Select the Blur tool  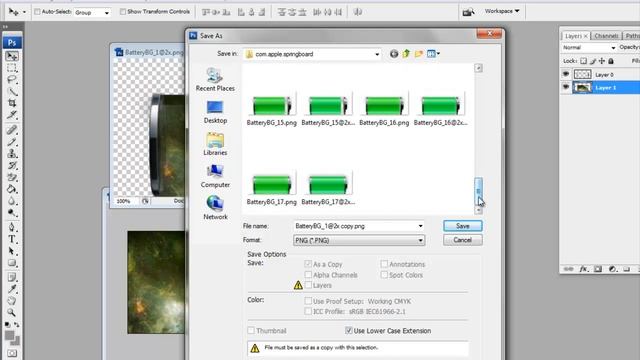point(12,201)
